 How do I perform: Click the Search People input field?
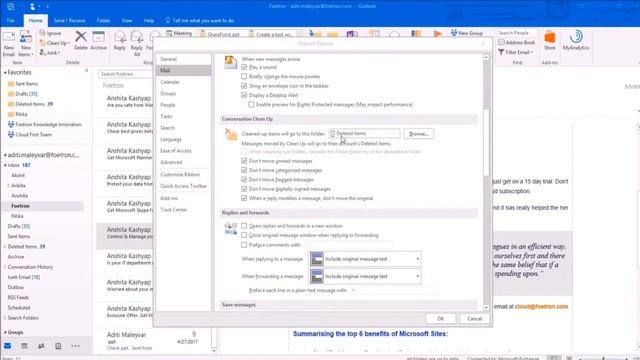coord(516,33)
